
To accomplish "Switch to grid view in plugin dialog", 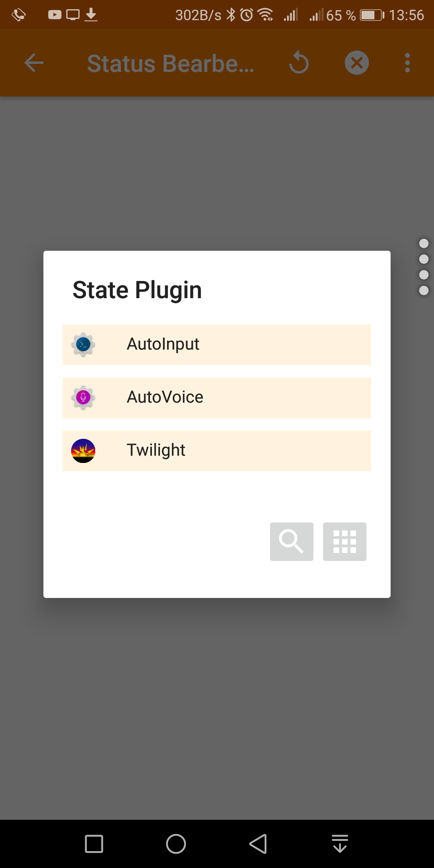I will (x=344, y=541).
